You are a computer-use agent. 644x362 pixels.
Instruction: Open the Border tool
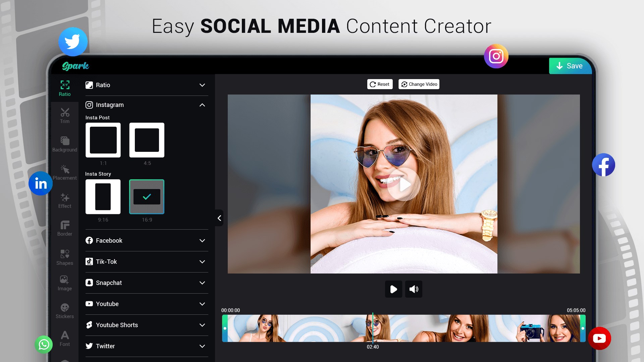pyautogui.click(x=65, y=228)
